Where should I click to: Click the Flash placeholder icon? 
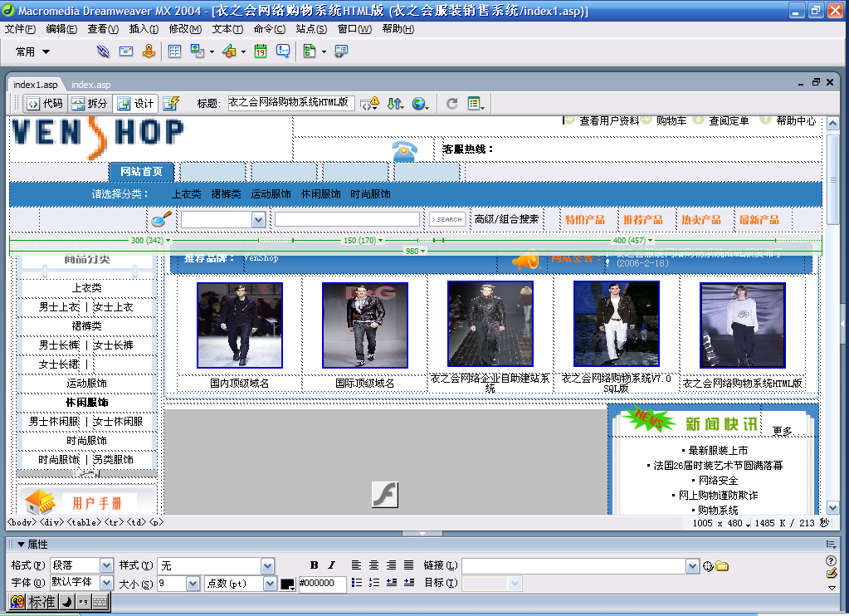(x=385, y=495)
